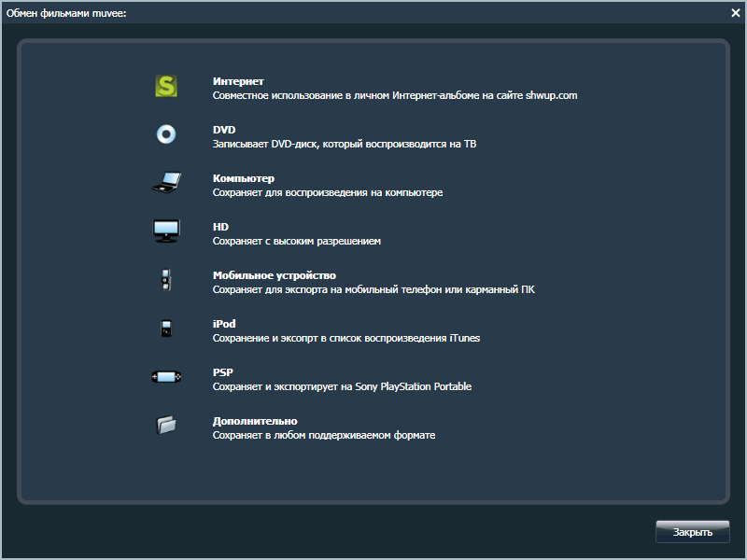Click the iPod player icon
This screenshot has height=560, width=747.
pos(165,329)
